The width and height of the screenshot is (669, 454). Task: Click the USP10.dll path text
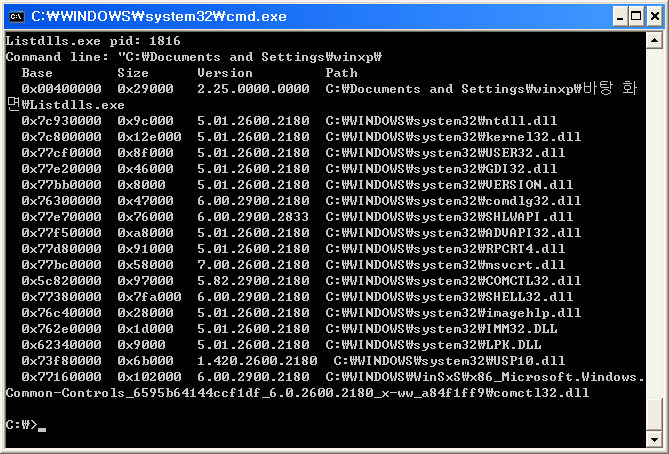[449, 361]
